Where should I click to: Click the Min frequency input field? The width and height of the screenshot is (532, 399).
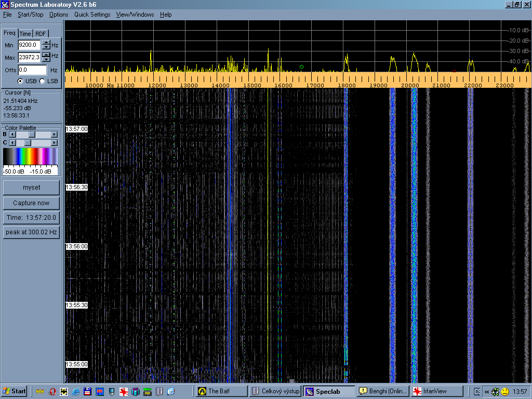click(x=29, y=45)
